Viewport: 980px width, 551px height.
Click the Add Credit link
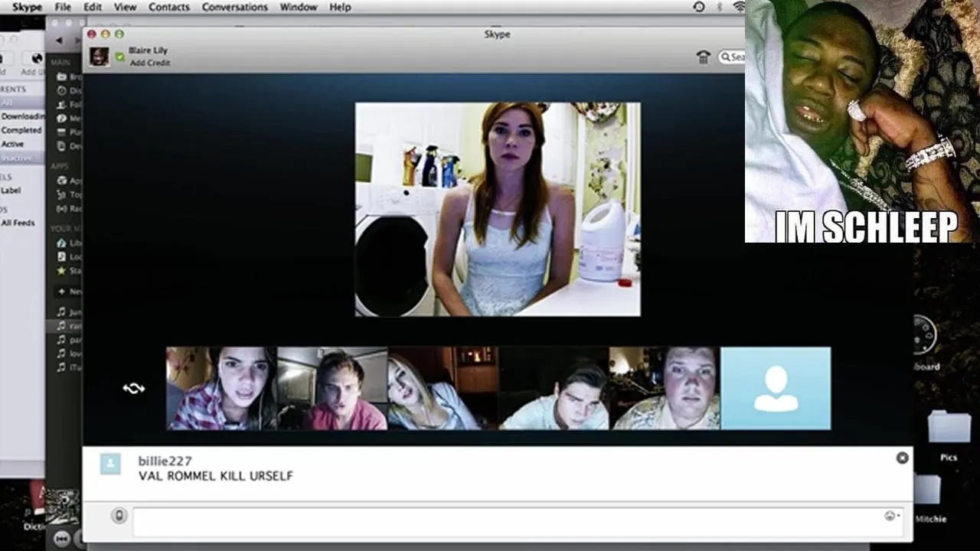(150, 63)
